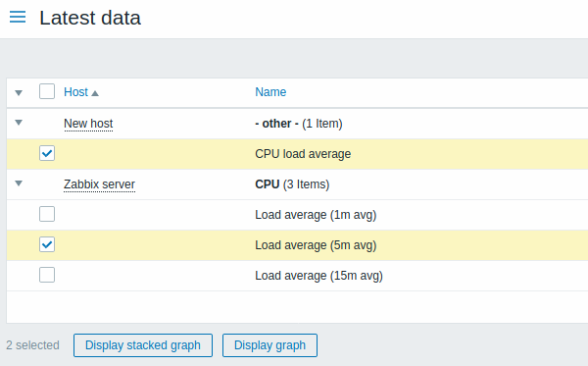Click the Load average (5m avg) text
The height and width of the screenshot is (366, 588).
[x=316, y=245]
